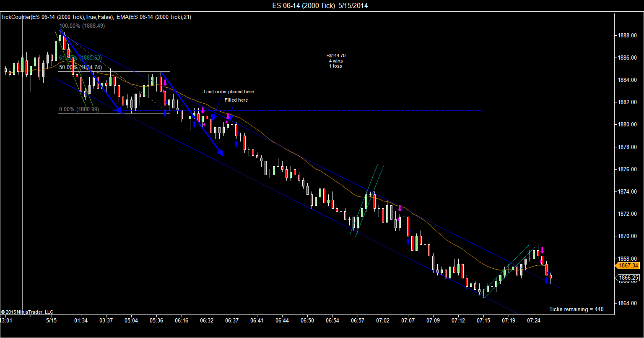Click the 06:41 time axis label
This screenshot has height=338, width=644.
pos(257,320)
